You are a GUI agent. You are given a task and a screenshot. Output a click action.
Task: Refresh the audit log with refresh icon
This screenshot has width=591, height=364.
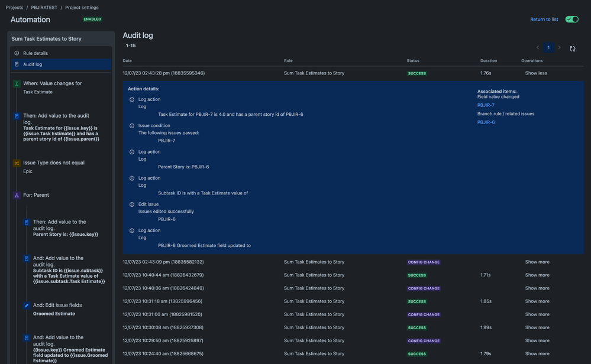pos(573,48)
